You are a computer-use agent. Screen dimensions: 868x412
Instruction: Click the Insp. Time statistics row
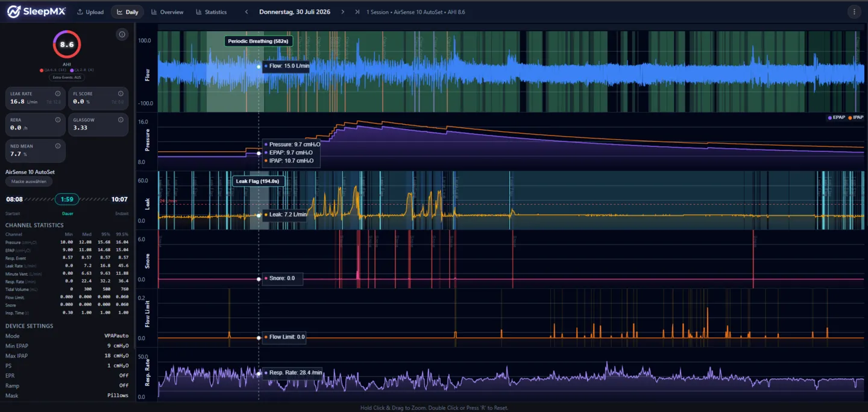point(66,313)
